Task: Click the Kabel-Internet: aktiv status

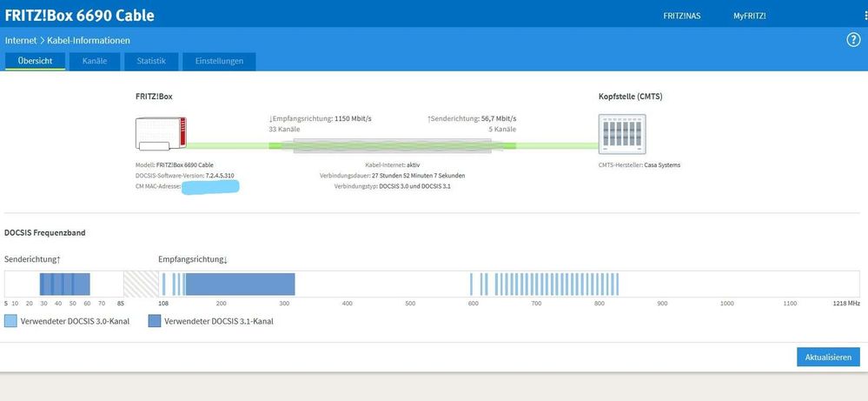Action: coord(393,165)
